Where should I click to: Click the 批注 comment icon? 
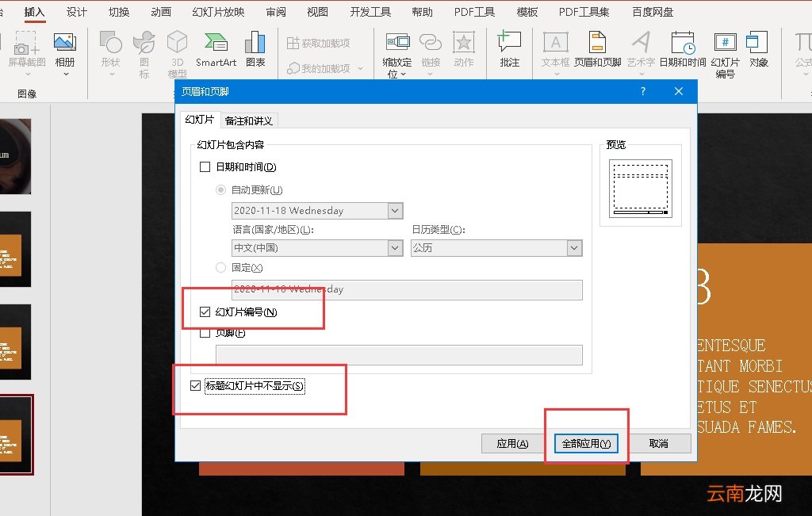509,48
